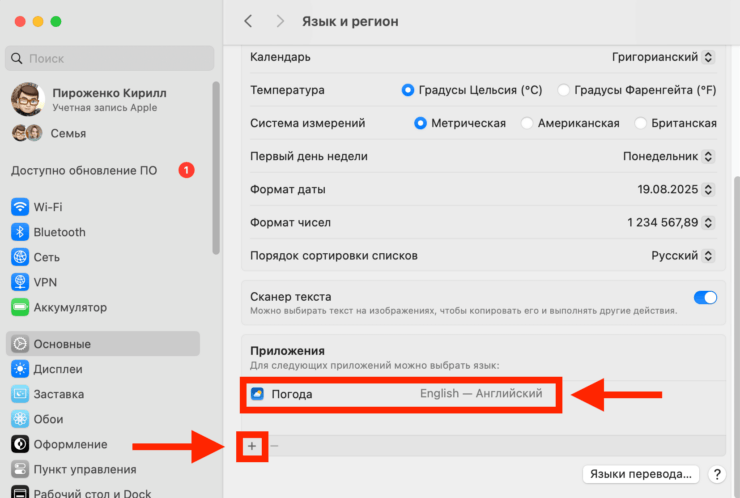The image size is (740, 498).
Task: Select the Дисплеи display icon
Action: pos(20,369)
